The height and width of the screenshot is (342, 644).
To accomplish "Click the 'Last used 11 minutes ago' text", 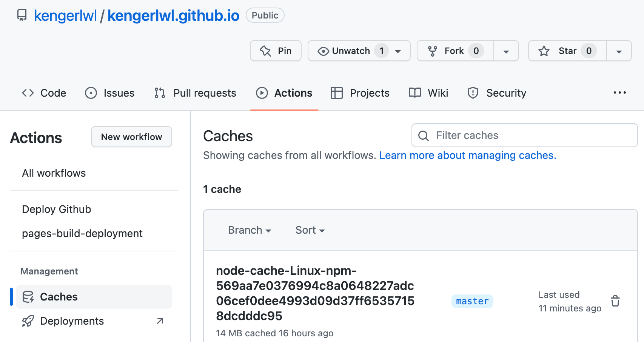I will pyautogui.click(x=570, y=301).
